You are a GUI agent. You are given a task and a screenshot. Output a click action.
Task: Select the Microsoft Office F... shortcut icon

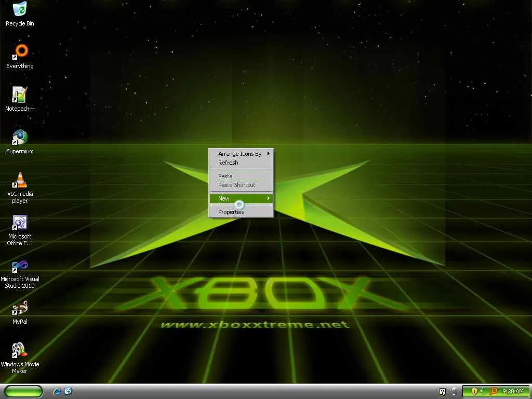point(20,230)
